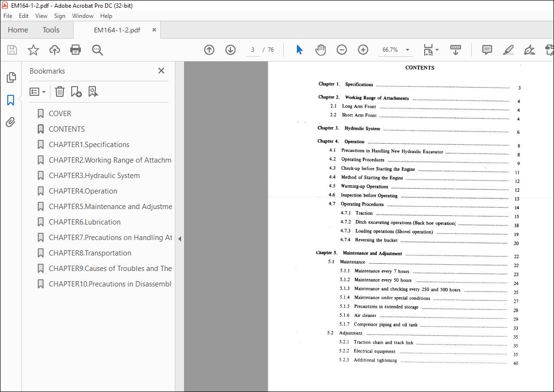Open CHAPTER6.Lubrication bookmark
The image size is (554, 392).
84,222
